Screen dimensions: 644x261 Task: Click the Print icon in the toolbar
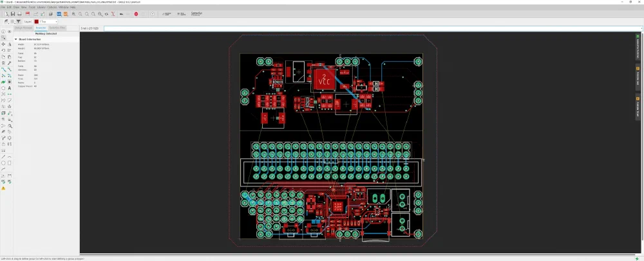tap(20, 14)
